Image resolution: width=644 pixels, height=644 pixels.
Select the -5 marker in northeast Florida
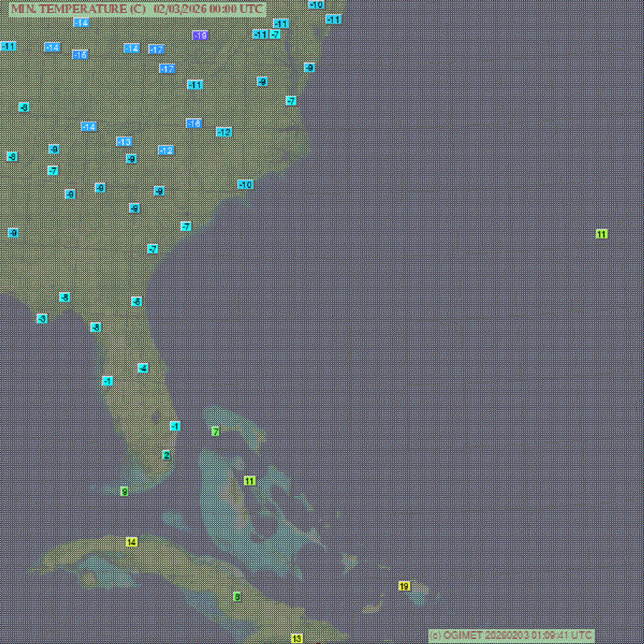(x=137, y=301)
